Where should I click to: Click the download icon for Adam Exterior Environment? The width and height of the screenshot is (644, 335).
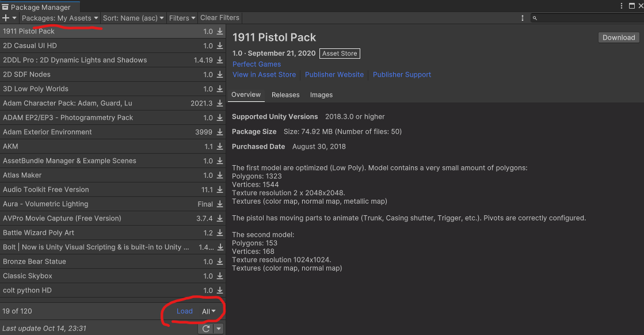pyautogui.click(x=220, y=132)
